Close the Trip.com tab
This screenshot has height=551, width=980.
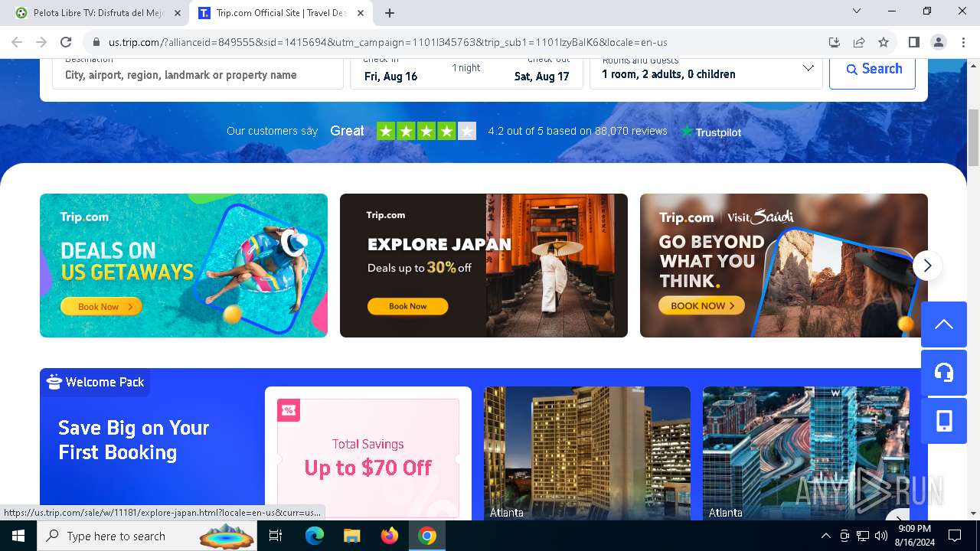[361, 13]
